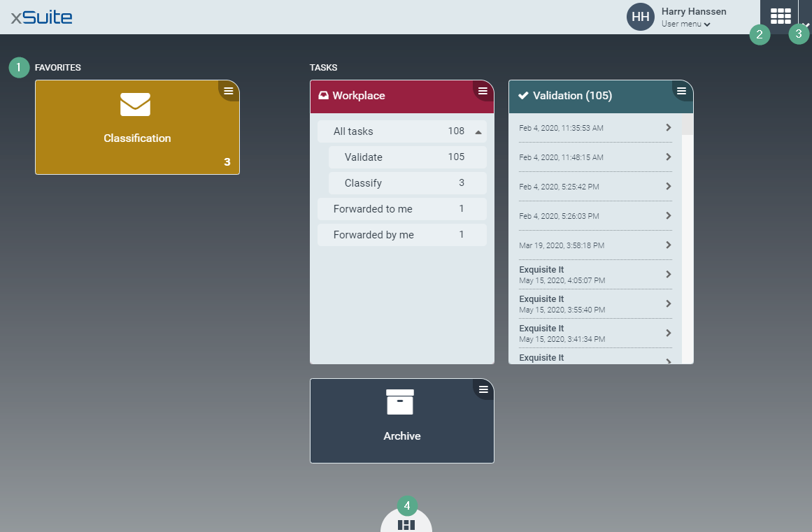812x532 pixels.
Task: Open the User menu dropdown
Action: click(685, 23)
